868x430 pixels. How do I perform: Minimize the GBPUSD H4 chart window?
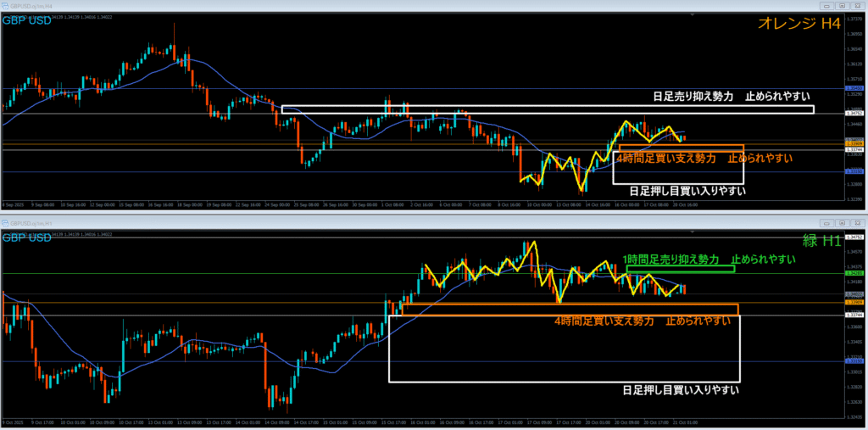click(827, 5)
